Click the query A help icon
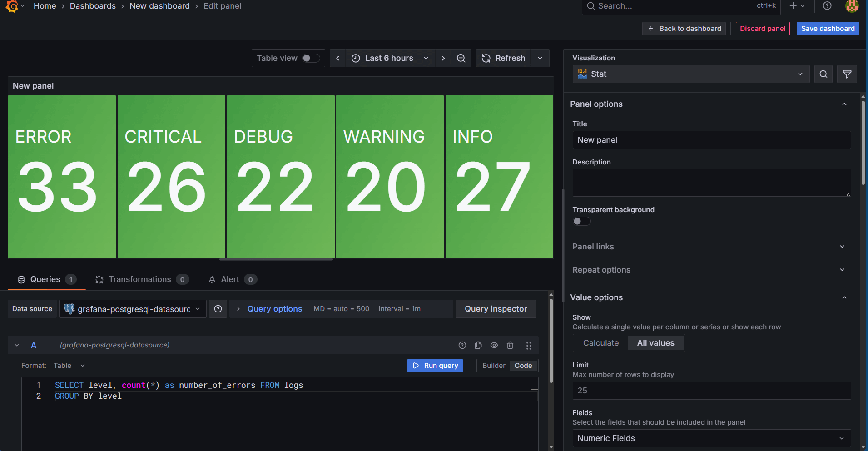868x451 pixels. point(462,345)
